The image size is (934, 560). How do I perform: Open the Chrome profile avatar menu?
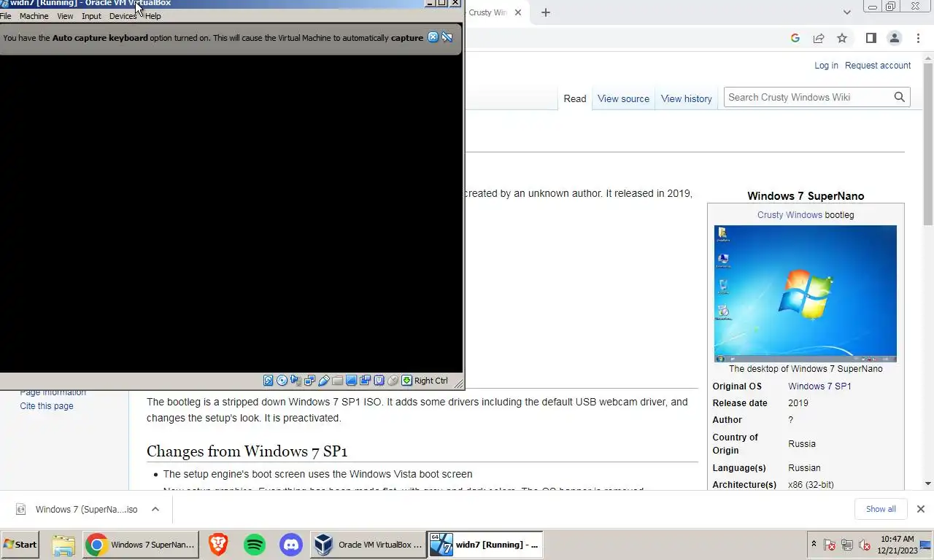[x=894, y=38]
